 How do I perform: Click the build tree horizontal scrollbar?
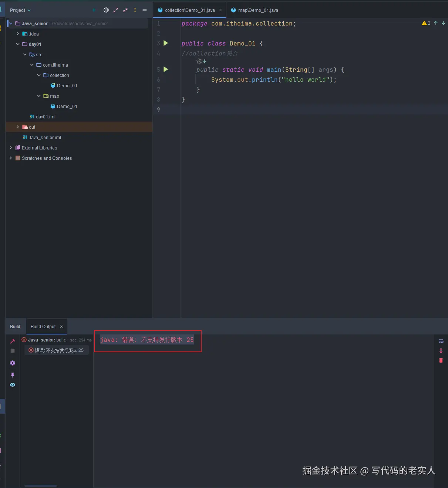click(41, 486)
